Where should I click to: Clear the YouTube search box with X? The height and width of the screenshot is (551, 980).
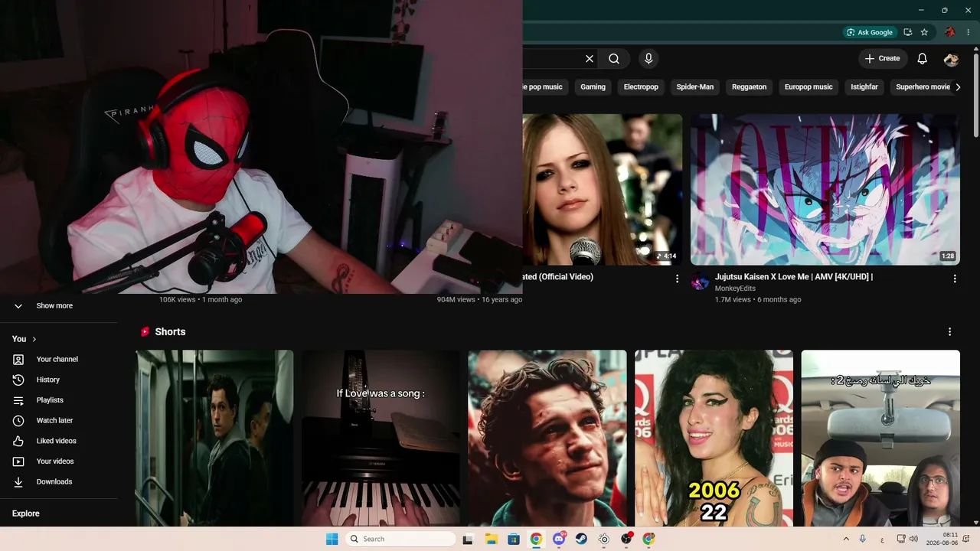[x=590, y=59]
